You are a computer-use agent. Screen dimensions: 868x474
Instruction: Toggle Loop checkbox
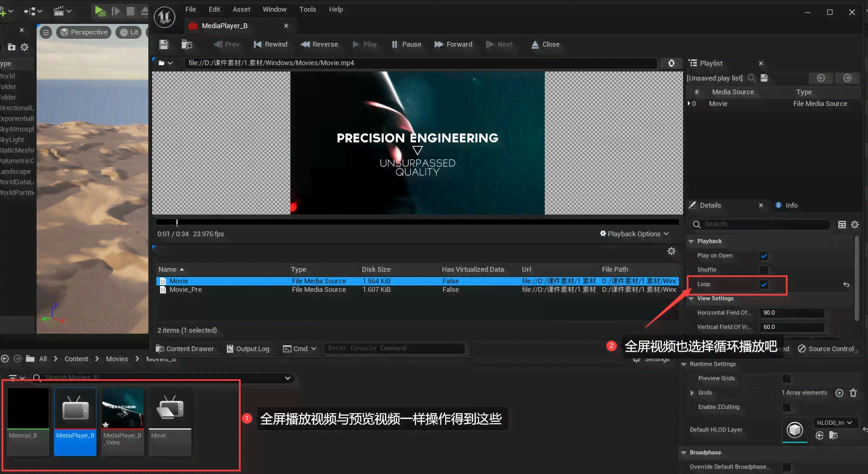point(764,284)
